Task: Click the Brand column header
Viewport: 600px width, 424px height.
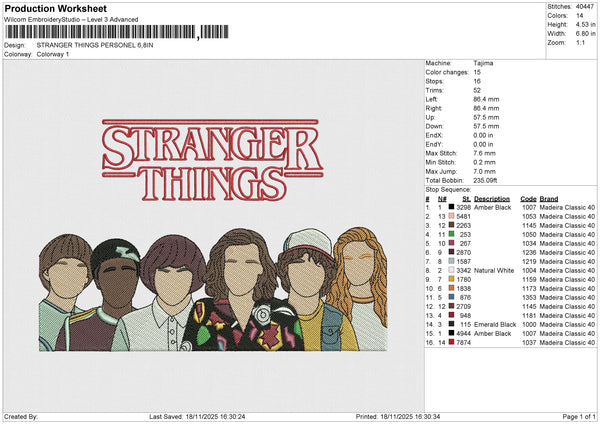Action: point(549,199)
